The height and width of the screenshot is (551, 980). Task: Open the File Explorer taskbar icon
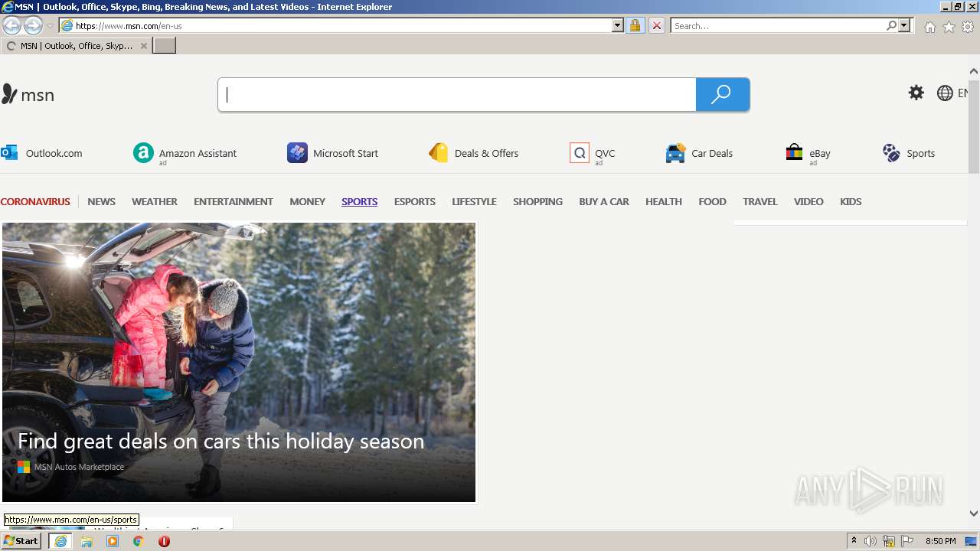[x=87, y=541]
